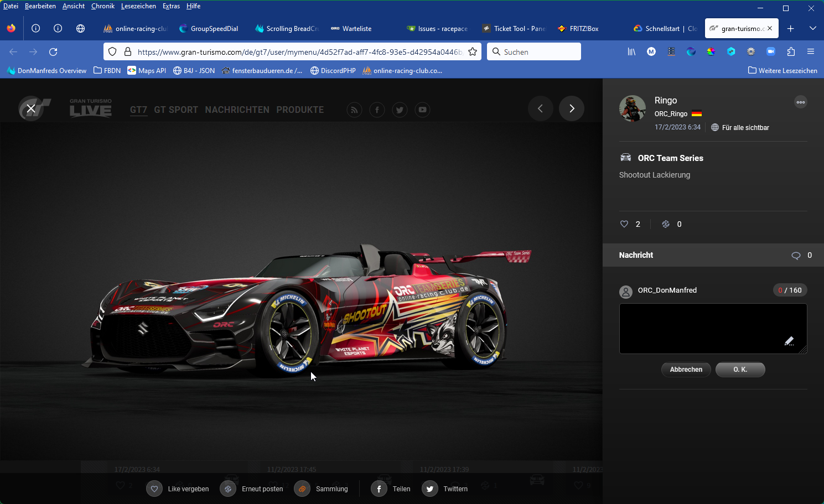Screen dimensions: 824x504
Task: Toggle bookmark star for this page
Action: [x=473, y=51]
